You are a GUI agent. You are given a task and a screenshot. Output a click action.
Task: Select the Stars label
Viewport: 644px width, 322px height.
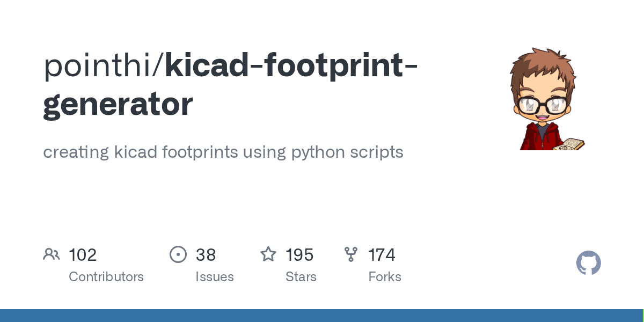pyautogui.click(x=301, y=277)
